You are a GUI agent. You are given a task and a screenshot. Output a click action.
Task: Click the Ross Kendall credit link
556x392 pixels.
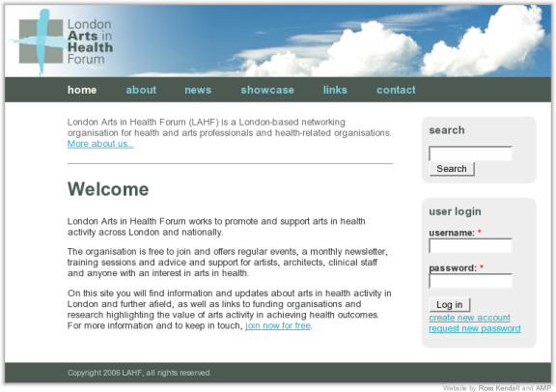pyautogui.click(x=499, y=388)
